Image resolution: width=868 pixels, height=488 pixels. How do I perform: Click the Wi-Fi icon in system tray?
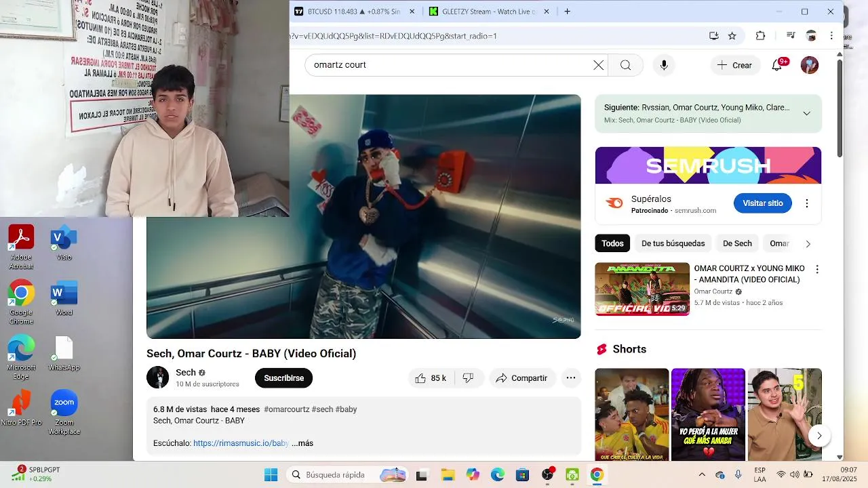click(781, 474)
